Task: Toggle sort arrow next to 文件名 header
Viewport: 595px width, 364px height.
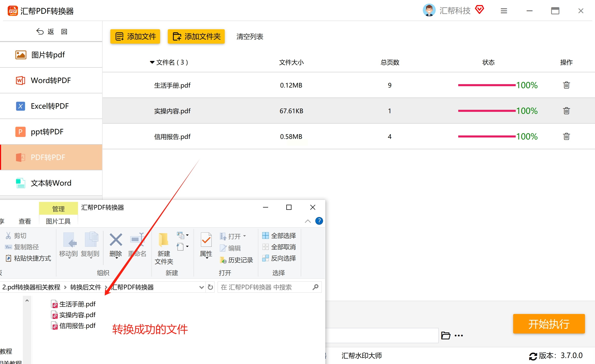Action: pos(152,62)
